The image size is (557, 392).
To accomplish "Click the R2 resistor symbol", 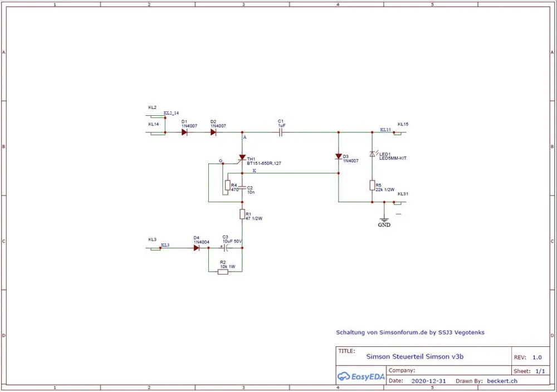I will click(x=223, y=272).
